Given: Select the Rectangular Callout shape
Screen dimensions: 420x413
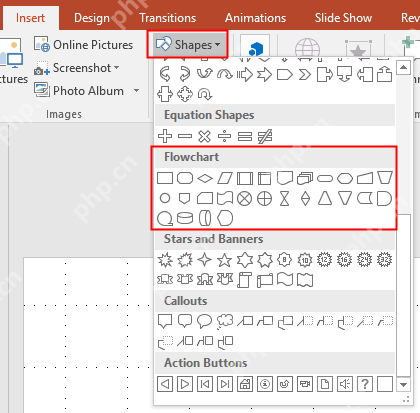Looking at the screenshot, I should (165, 321).
